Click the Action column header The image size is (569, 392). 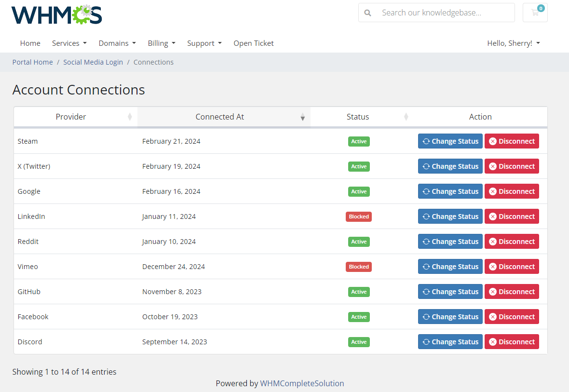pos(480,117)
